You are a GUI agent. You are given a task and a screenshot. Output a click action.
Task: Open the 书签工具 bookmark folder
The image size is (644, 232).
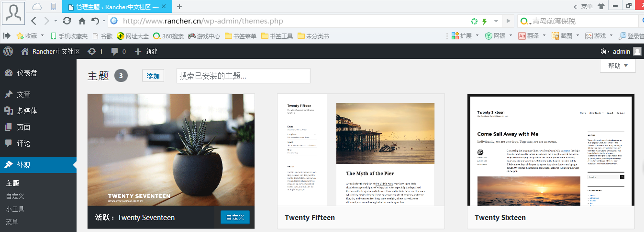click(277, 35)
